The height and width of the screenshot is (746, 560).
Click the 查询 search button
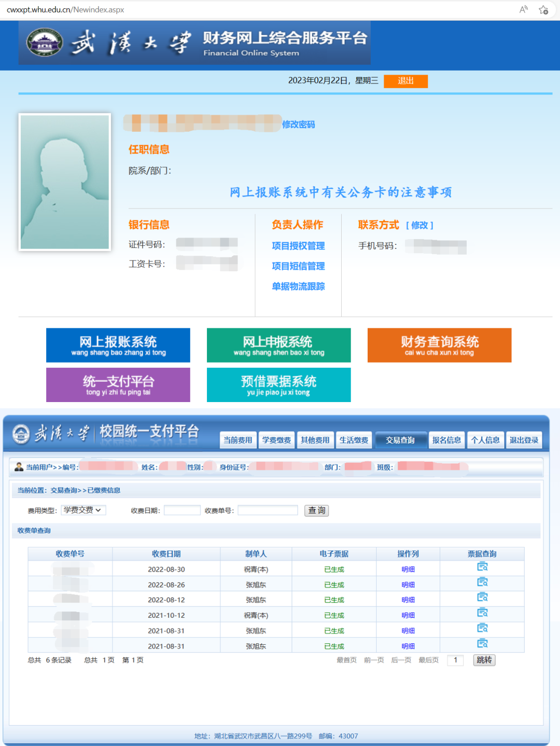point(316,510)
